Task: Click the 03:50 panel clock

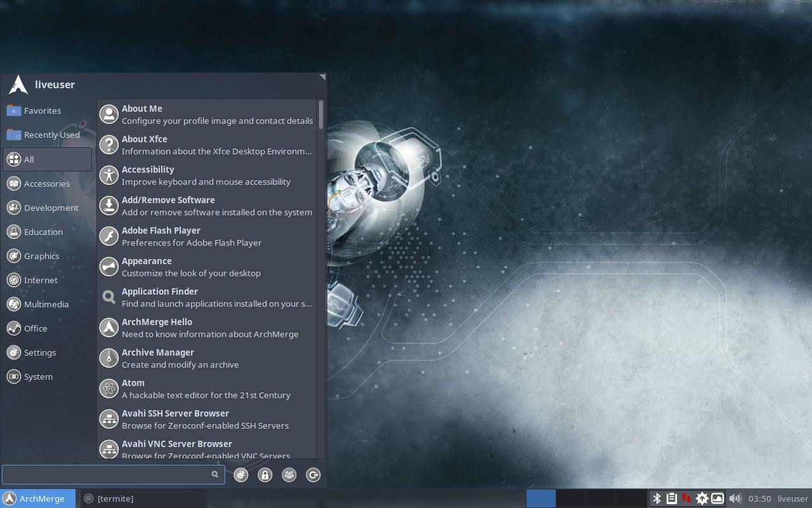Action: point(759,498)
